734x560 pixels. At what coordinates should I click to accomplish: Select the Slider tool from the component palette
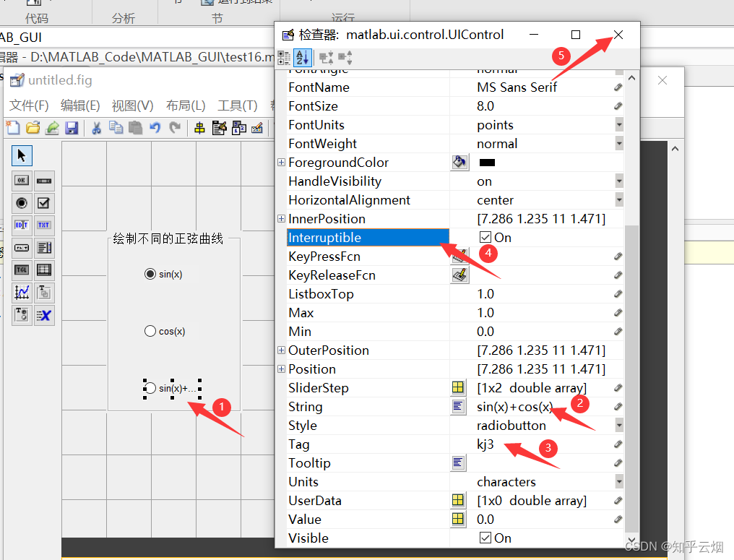click(44, 181)
